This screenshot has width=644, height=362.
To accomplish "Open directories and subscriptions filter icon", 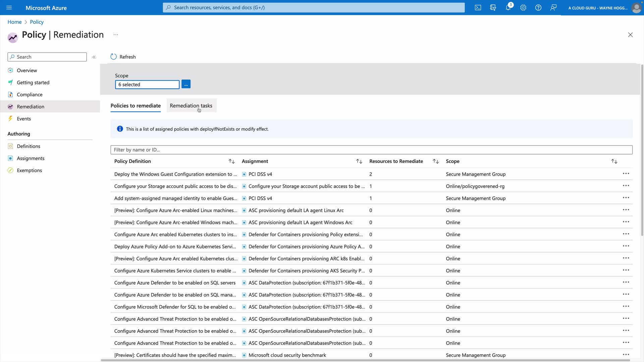I will (x=493, y=8).
